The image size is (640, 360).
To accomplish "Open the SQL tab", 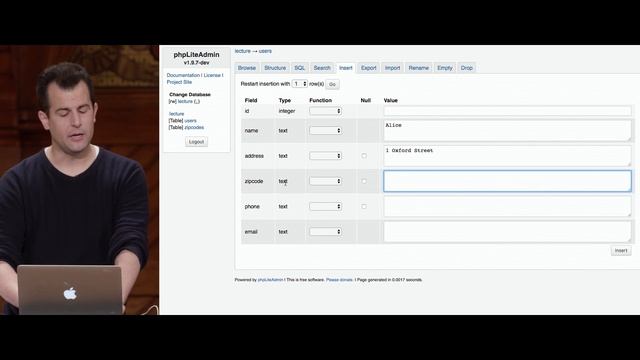I will coord(300,68).
